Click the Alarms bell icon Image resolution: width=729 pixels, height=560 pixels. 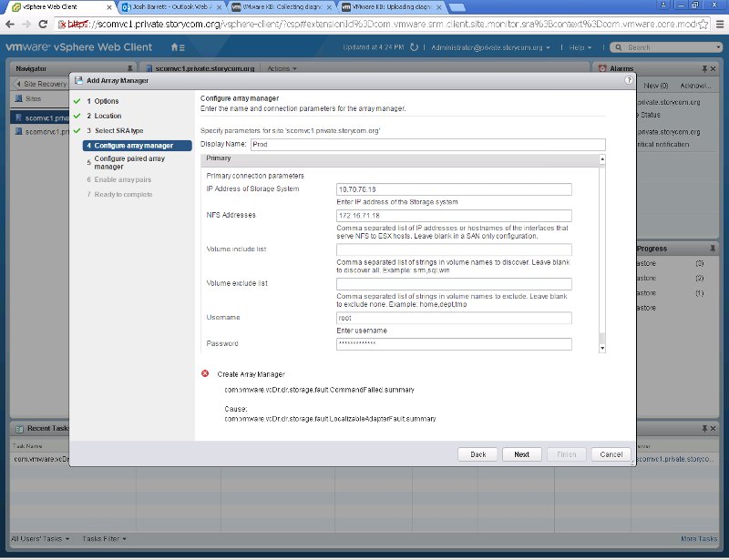[602, 68]
